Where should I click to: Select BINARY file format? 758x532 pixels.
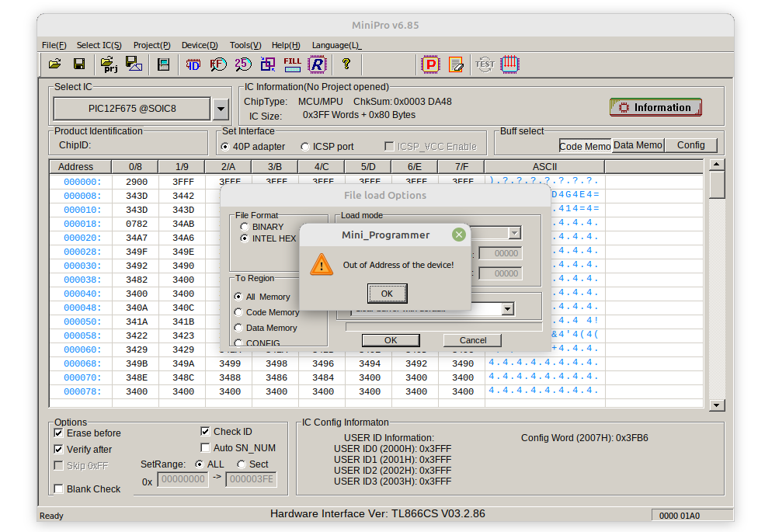point(263,227)
